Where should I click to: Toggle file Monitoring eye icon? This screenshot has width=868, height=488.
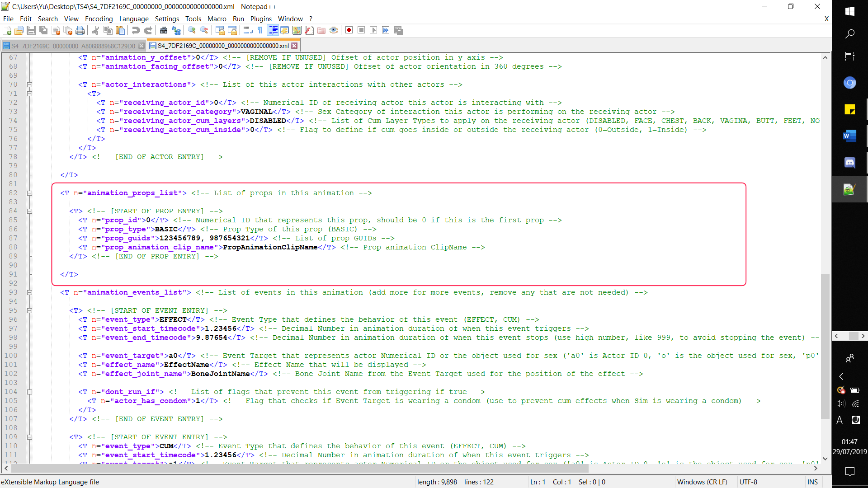(x=334, y=30)
